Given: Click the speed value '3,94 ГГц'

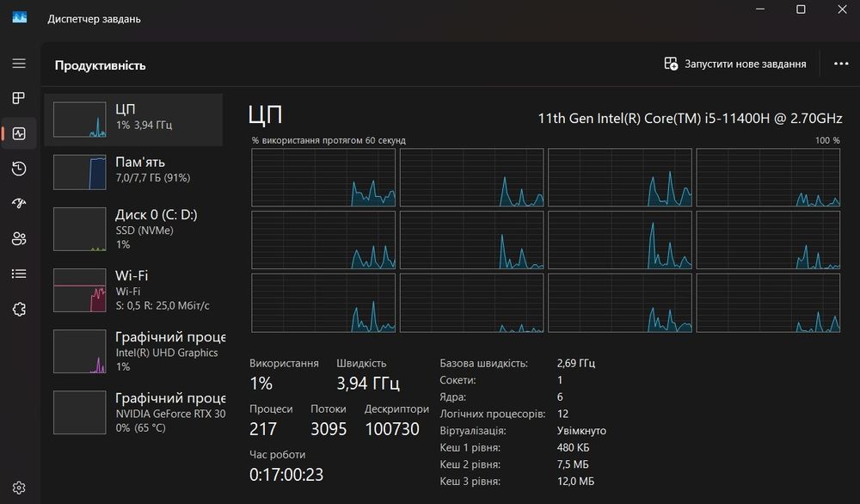Looking at the screenshot, I should 368,383.
